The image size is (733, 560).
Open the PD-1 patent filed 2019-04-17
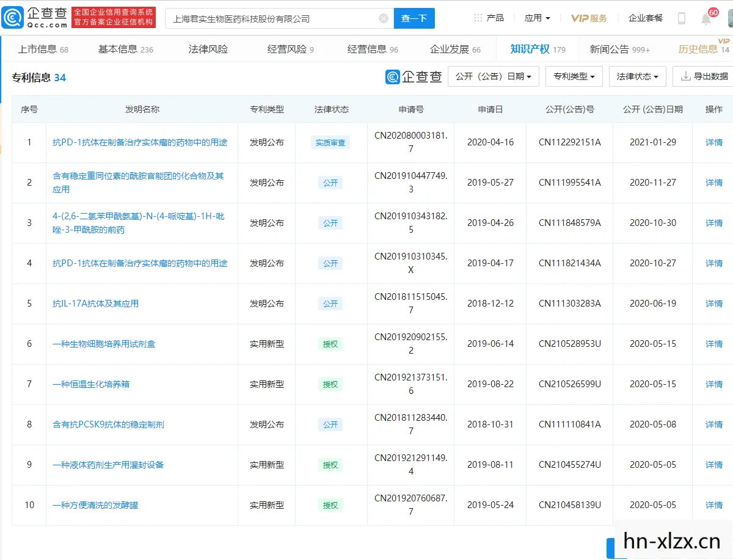click(140, 263)
